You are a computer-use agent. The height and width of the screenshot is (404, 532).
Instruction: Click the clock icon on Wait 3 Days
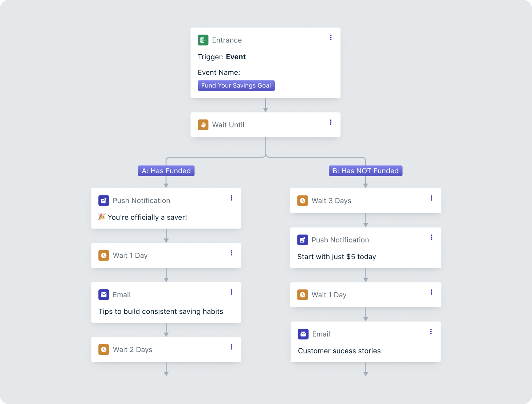pyautogui.click(x=303, y=201)
